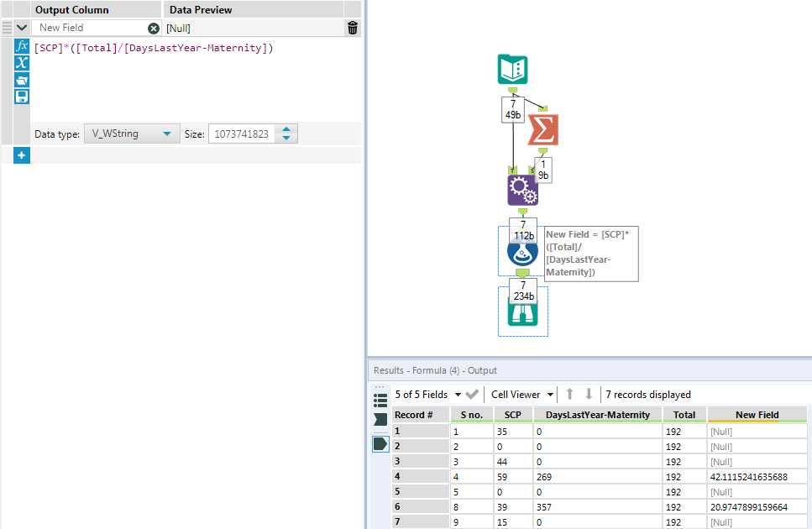Click in the formula expression editor text
The height and width of the screenshot is (529, 812).
point(154,48)
